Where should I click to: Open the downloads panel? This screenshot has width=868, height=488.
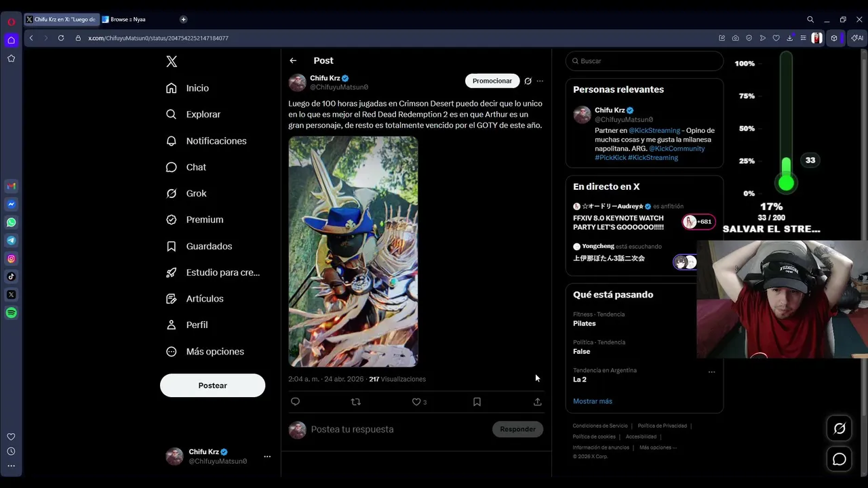tap(789, 38)
